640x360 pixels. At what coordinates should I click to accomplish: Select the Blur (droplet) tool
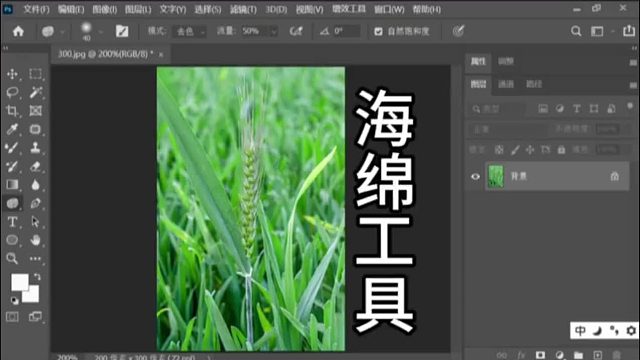click(x=36, y=184)
